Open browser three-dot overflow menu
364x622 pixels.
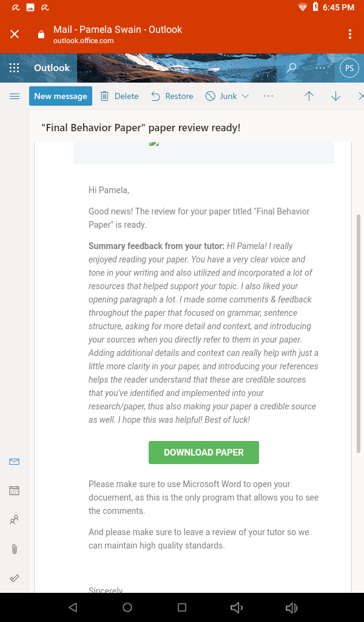349,34
